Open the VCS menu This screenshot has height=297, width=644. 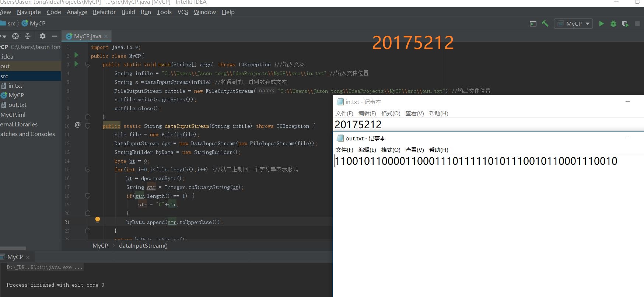[x=183, y=12]
